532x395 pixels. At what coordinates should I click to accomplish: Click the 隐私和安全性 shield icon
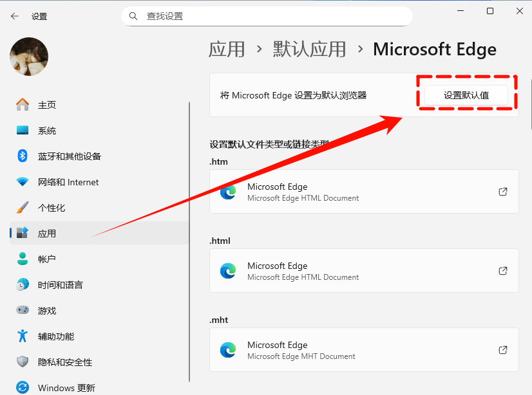(x=23, y=362)
